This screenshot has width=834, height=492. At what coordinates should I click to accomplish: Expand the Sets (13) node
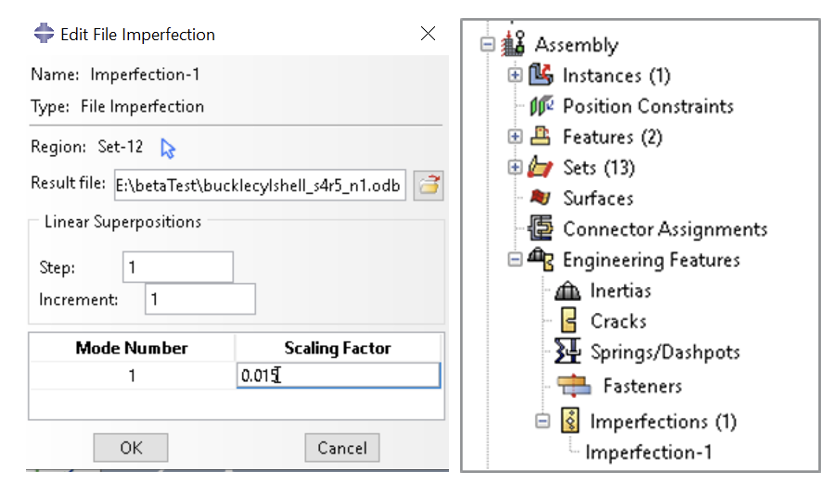click(x=515, y=167)
